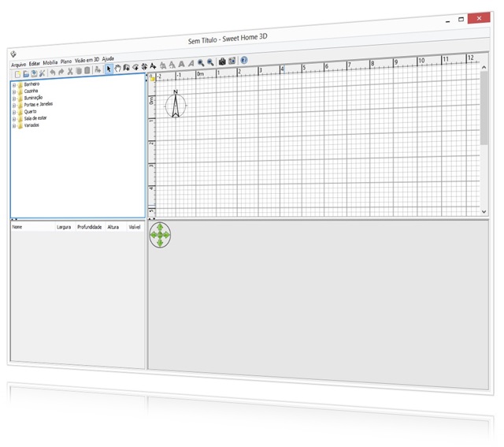
Task: Choose the Create walls tool
Action: pyautogui.click(x=126, y=68)
